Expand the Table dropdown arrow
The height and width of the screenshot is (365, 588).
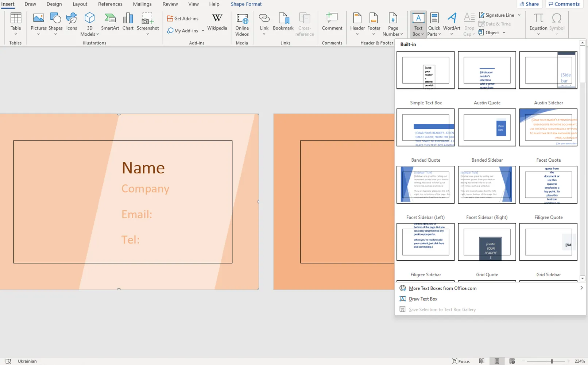click(16, 34)
